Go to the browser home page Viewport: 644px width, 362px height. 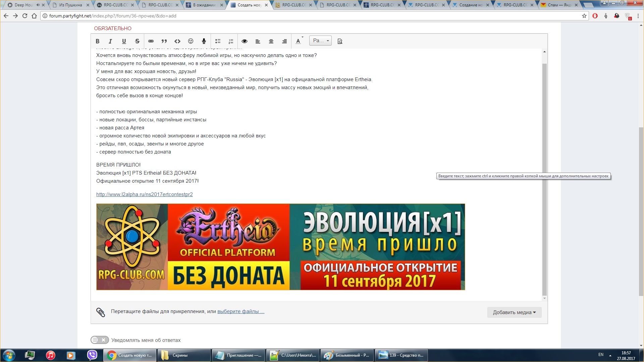click(x=34, y=16)
